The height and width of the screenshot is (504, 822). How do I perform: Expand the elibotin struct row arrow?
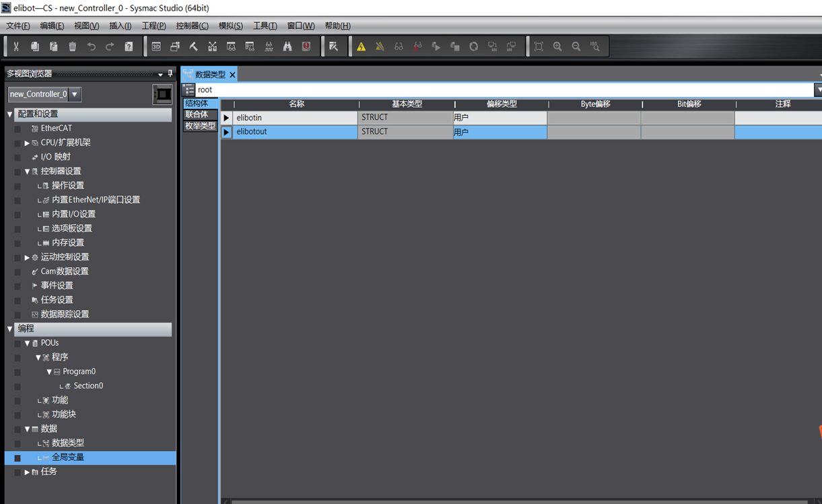(226, 118)
